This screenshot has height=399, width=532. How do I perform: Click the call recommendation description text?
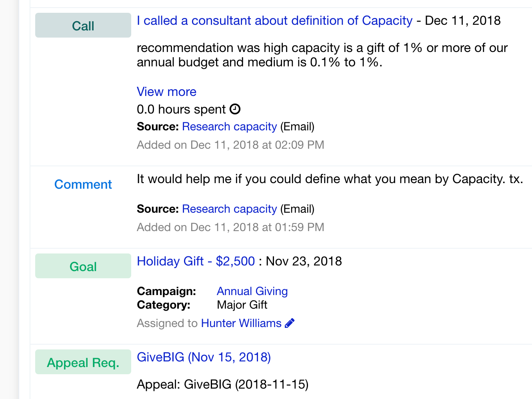pos(322,55)
